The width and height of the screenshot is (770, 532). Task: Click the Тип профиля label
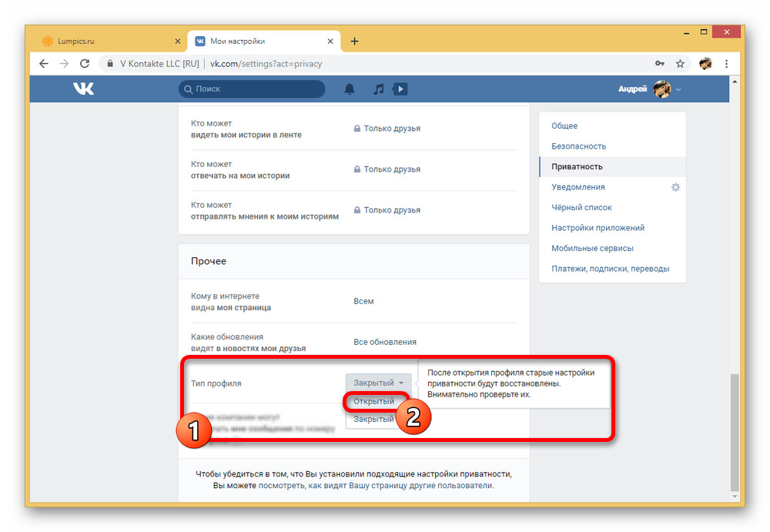[216, 383]
